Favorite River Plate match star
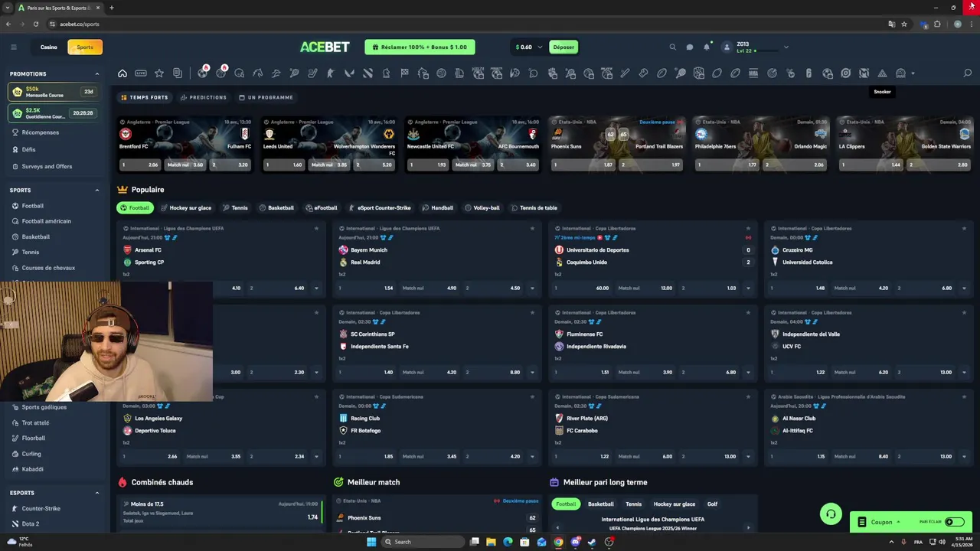 [x=748, y=396]
